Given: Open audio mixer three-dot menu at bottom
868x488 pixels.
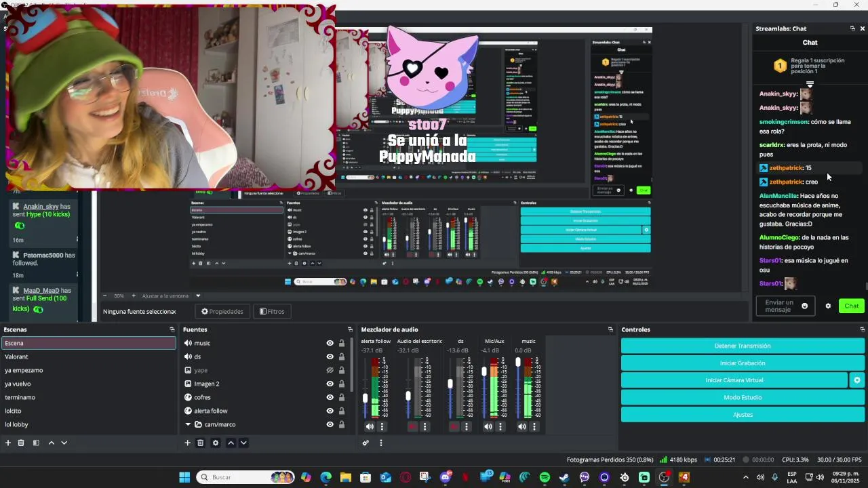Looking at the screenshot, I should (380, 443).
